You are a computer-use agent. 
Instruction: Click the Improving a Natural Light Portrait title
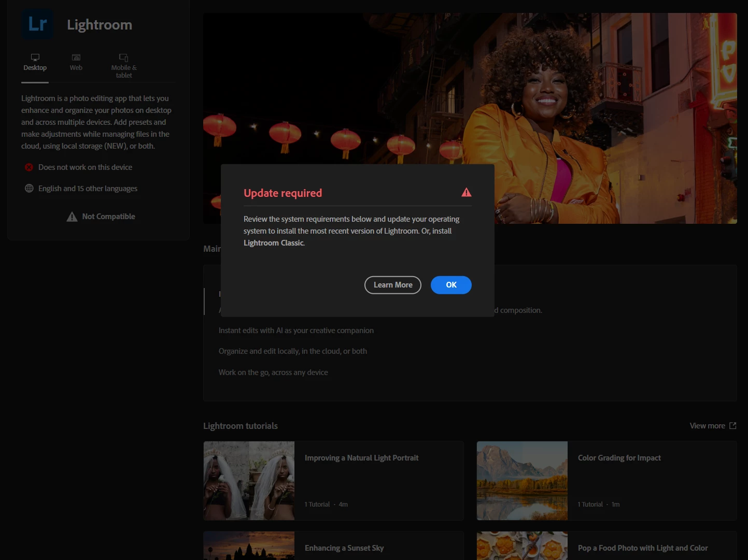(x=361, y=458)
